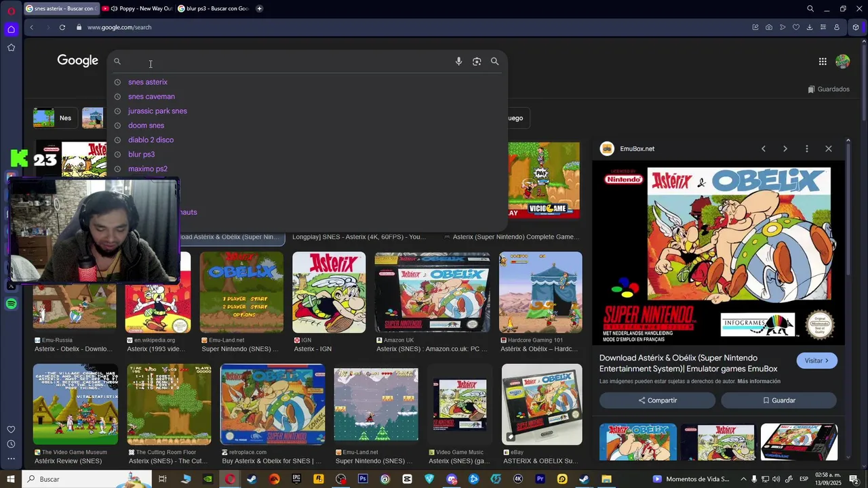The image size is (868, 488).
Task: Open the Hardcore Gaming 101 thumbnail
Action: pos(540,292)
